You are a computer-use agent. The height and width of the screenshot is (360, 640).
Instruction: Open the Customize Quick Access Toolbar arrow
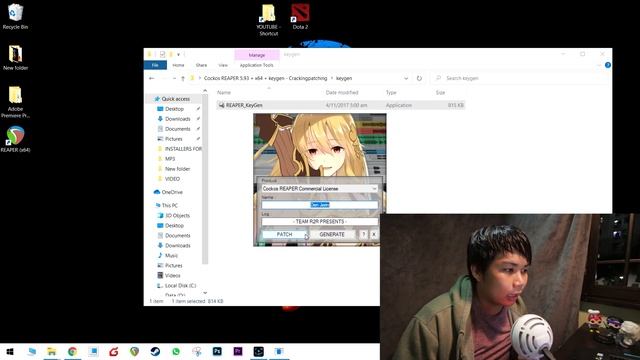coord(178,54)
